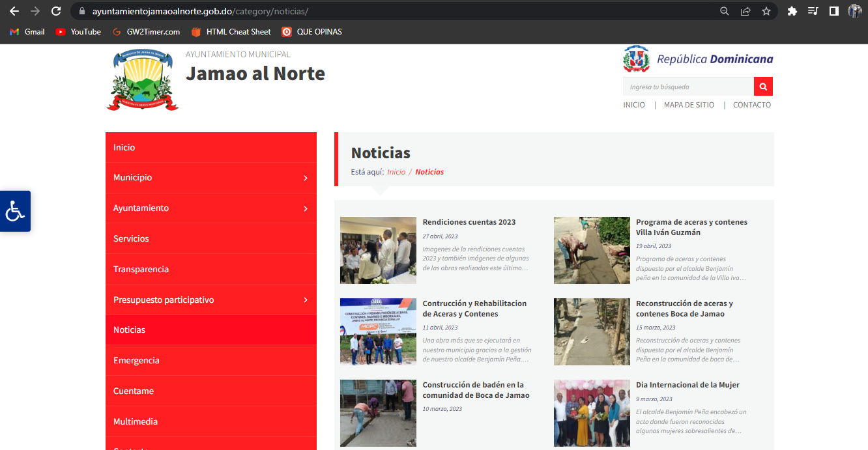Open the Contrucción y Rehabilitacion banner thumbnail
The image size is (868, 450).
[378, 331]
